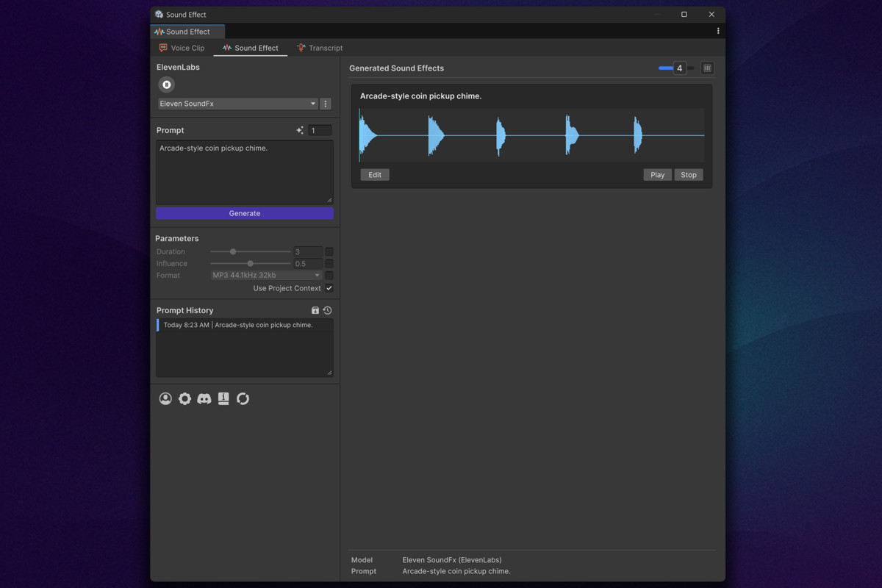
Task: Switch to the Transcript tab
Action: point(320,48)
